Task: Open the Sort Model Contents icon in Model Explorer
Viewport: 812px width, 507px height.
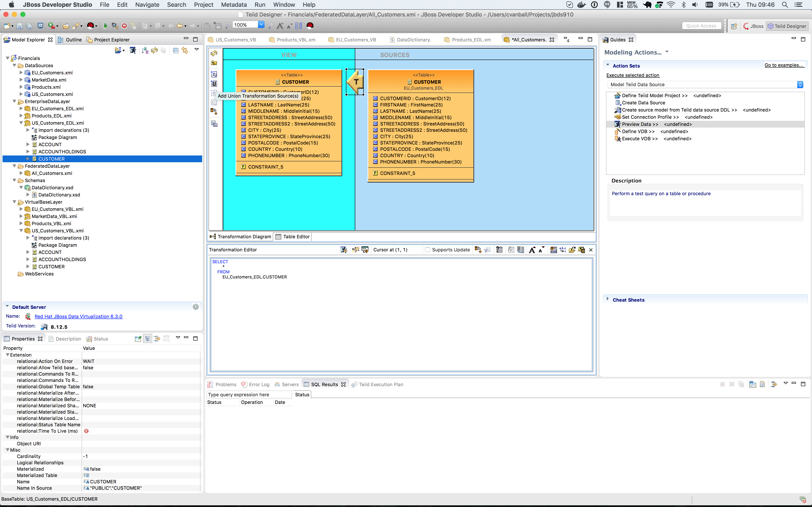Action: point(145,50)
